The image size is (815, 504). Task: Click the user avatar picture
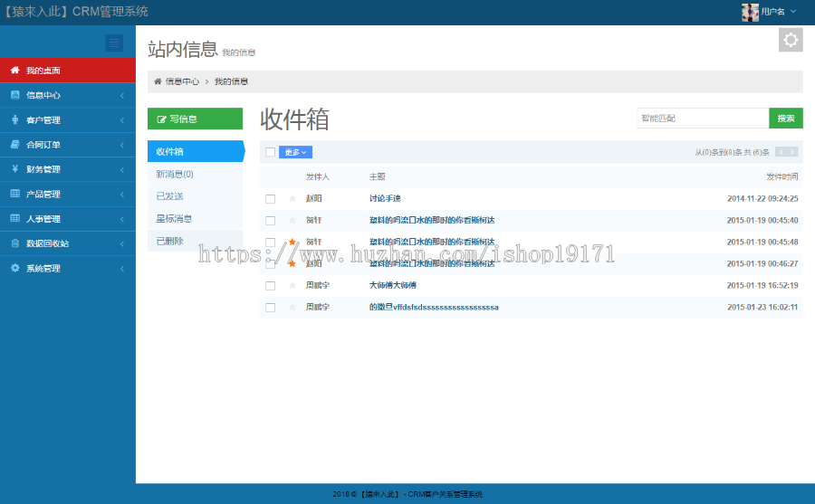[x=750, y=12]
